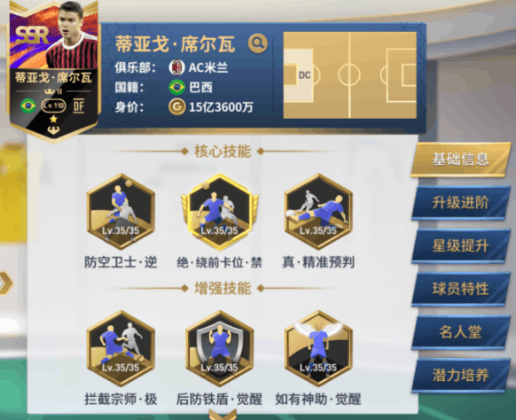Click the gold coin icon beside 身价
This screenshot has width=516, height=420.
click(176, 107)
